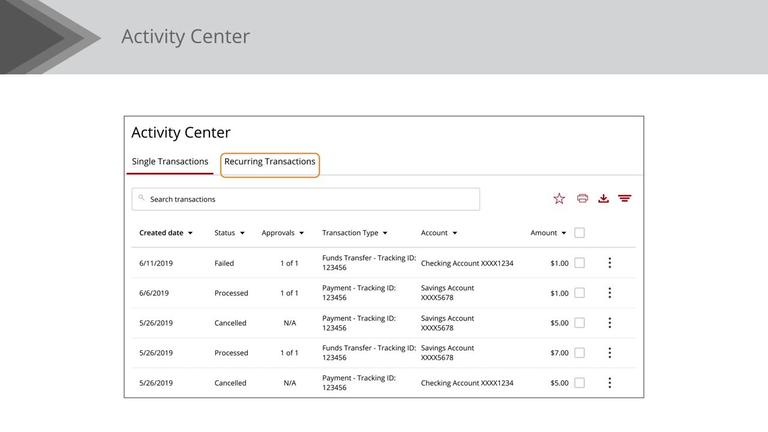Select the Single Transactions tab
The width and height of the screenshot is (768, 432).
point(170,162)
